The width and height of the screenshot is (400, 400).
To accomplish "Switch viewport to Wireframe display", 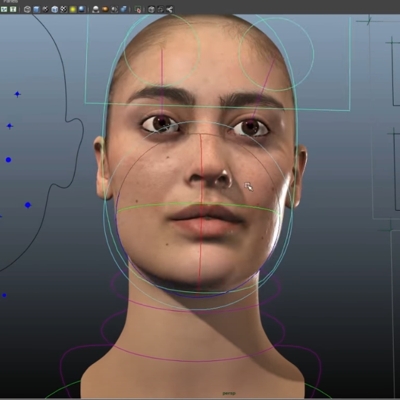I will tap(27, 9).
